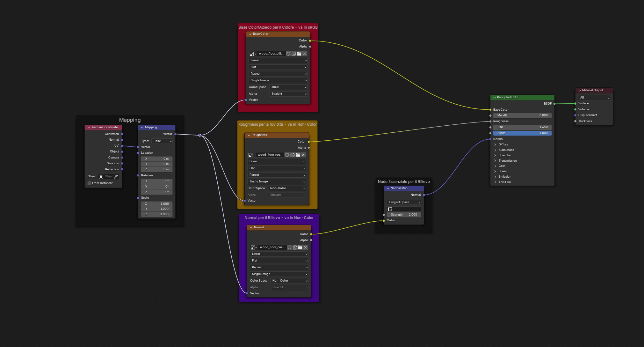This screenshot has width=644, height=347.
Task: Collapse the Base Color node header chevron
Action: (250, 34)
